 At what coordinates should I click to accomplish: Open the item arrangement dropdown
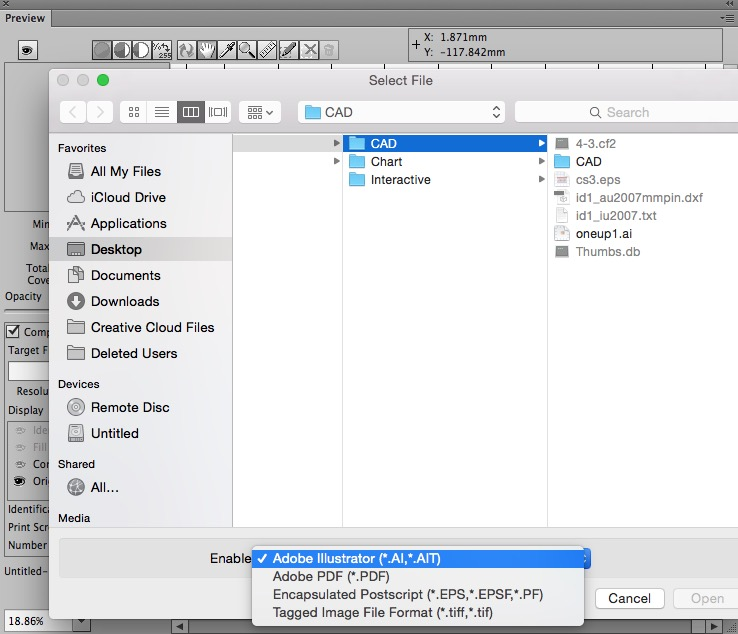point(259,112)
